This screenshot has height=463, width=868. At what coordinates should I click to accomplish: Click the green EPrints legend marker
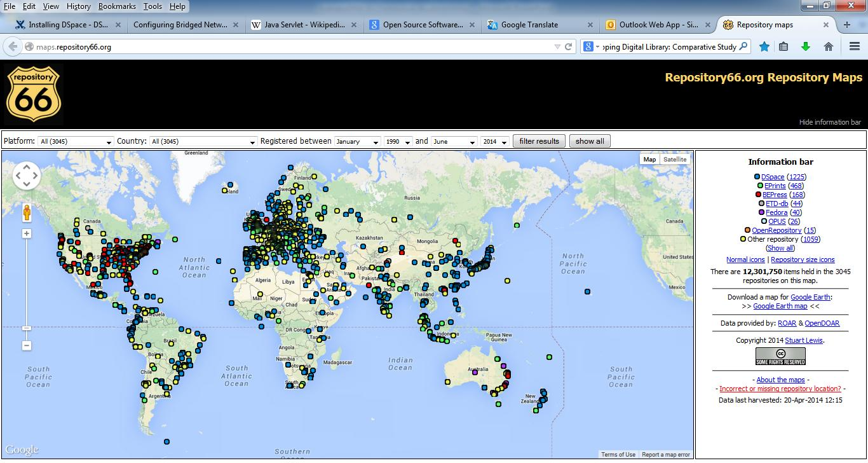[761, 186]
